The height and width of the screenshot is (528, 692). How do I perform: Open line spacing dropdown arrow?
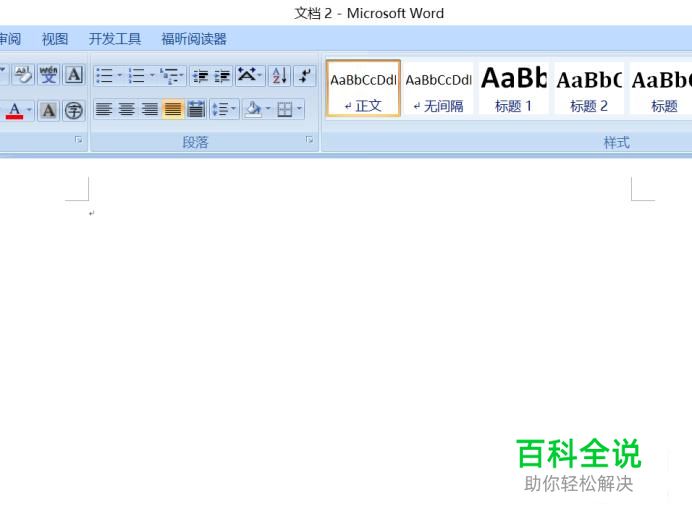pos(234,109)
